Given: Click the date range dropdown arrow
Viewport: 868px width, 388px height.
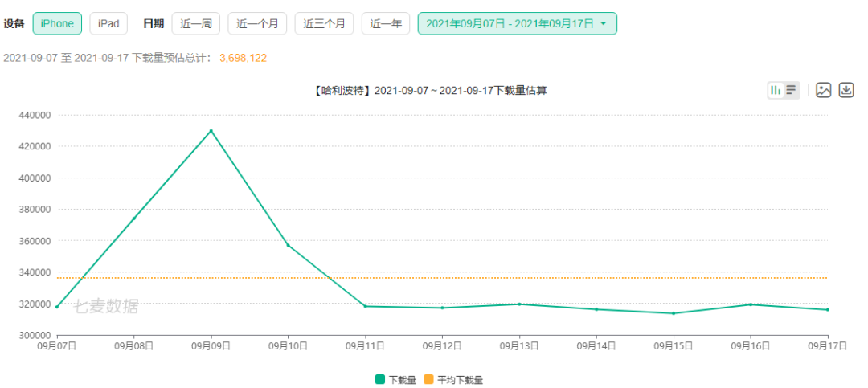Looking at the screenshot, I should 604,24.
